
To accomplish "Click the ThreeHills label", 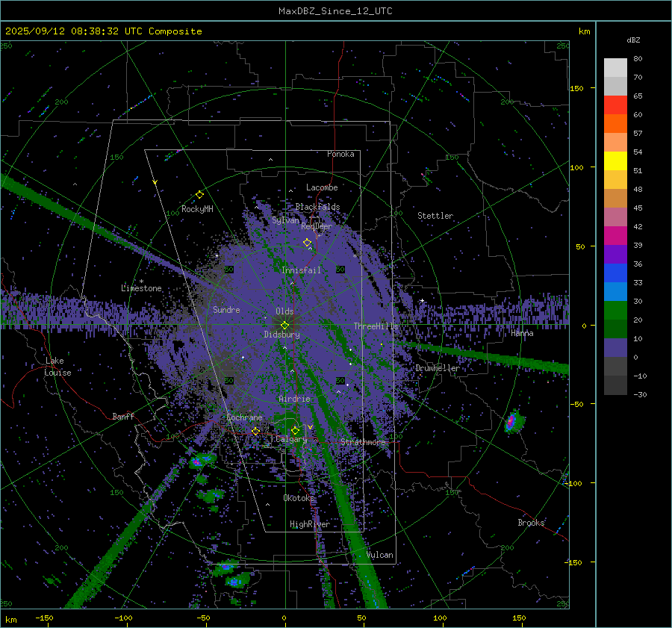I will coord(376,326).
